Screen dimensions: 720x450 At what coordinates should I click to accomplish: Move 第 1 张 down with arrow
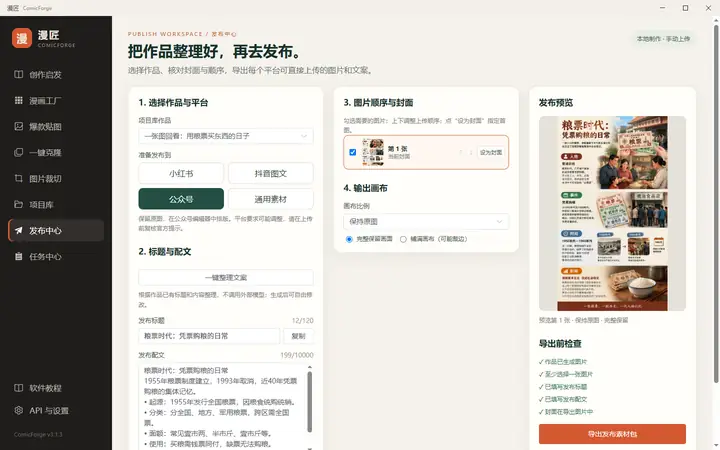pos(471,152)
